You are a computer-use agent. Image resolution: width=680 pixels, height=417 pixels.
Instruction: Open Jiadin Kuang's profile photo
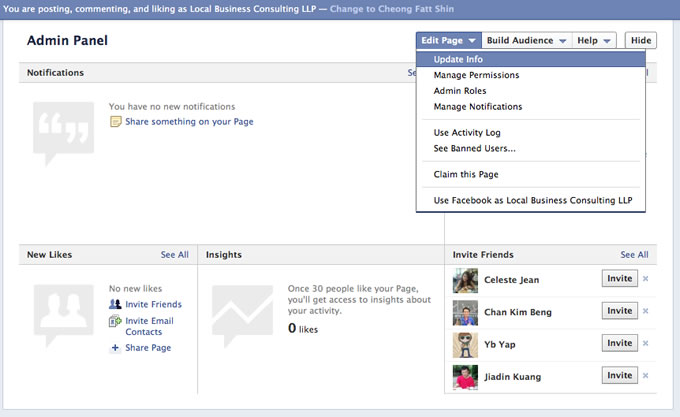point(465,377)
